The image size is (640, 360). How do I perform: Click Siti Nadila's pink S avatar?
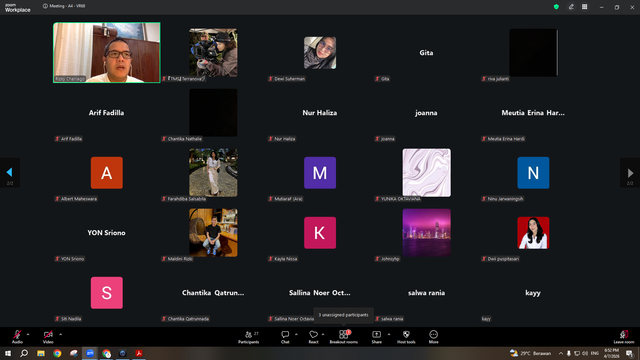pyautogui.click(x=107, y=293)
